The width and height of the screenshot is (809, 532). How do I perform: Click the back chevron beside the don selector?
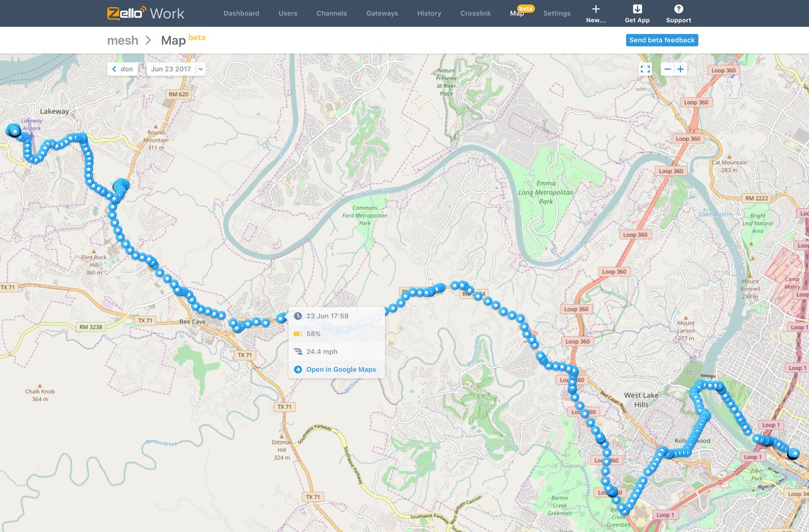[x=114, y=69]
